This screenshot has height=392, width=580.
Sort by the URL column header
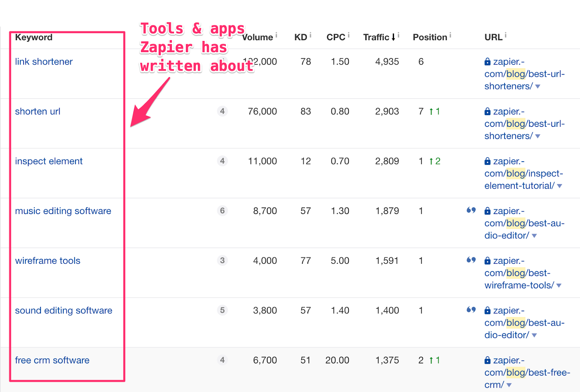coord(493,37)
